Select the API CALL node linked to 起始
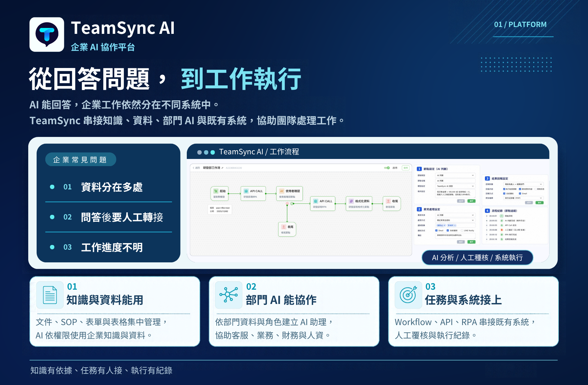 (253, 193)
